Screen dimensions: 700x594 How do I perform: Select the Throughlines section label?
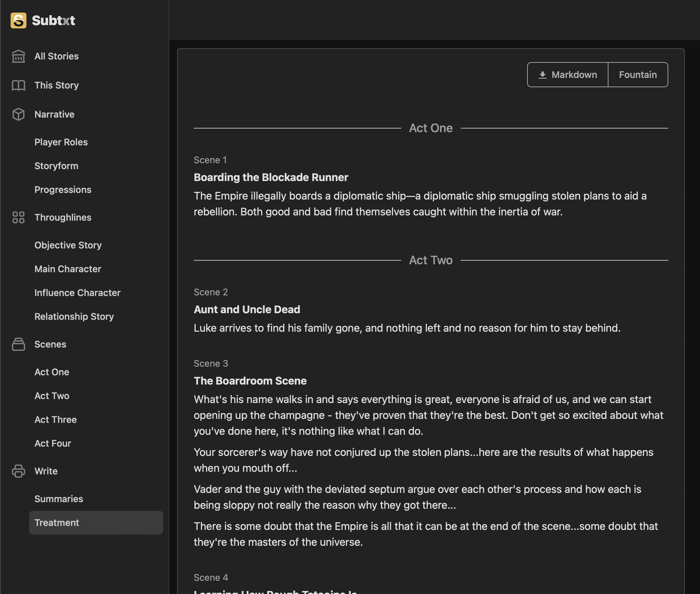pos(63,217)
